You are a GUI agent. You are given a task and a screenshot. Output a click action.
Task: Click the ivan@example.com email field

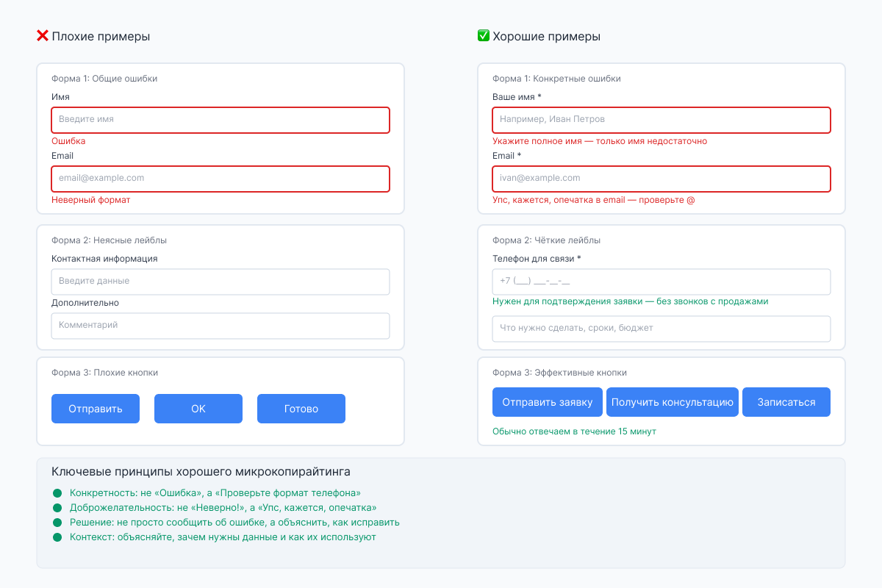(661, 179)
